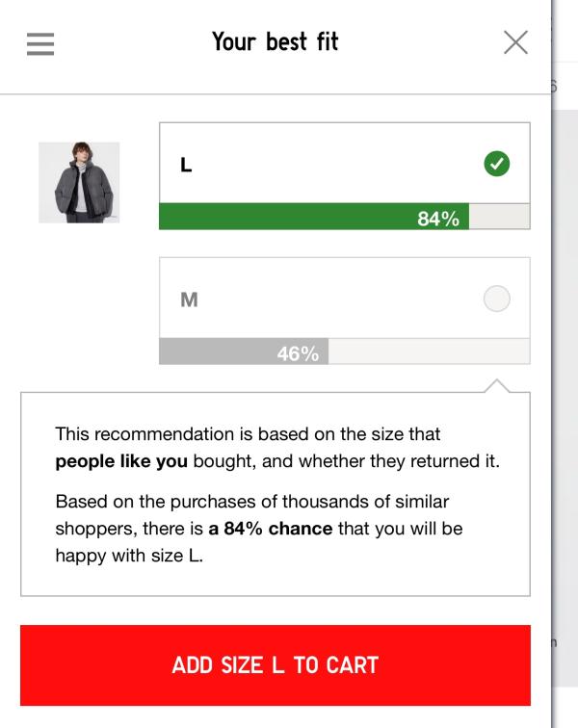This screenshot has height=728, width=578.
Task: Click the M size label
Action: 189,299
